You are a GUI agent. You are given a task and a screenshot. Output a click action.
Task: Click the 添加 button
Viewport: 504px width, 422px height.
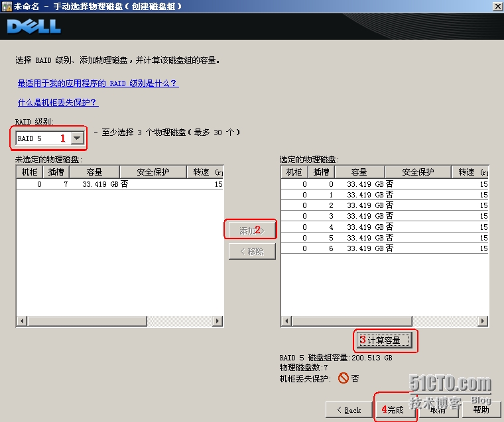[252, 231]
